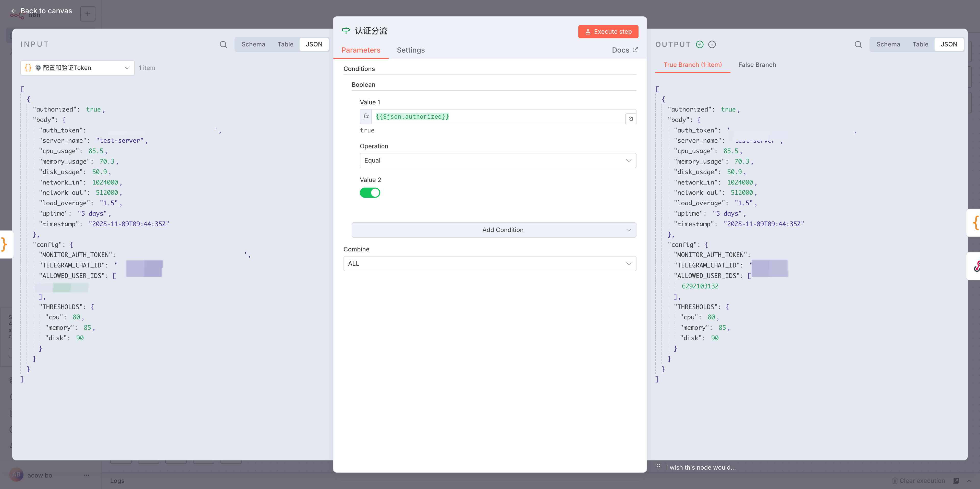
Task: Click the Back to canvas arrow
Action: pos(14,11)
